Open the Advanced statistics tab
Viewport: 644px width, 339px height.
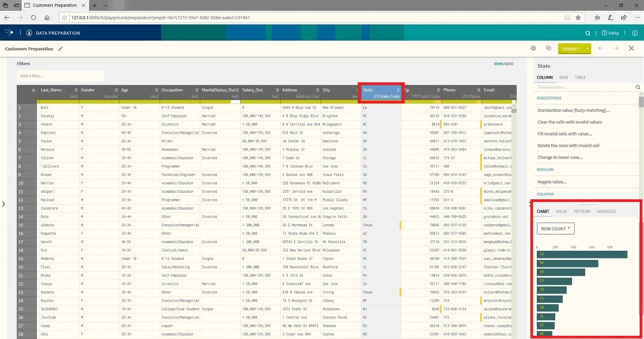point(606,211)
